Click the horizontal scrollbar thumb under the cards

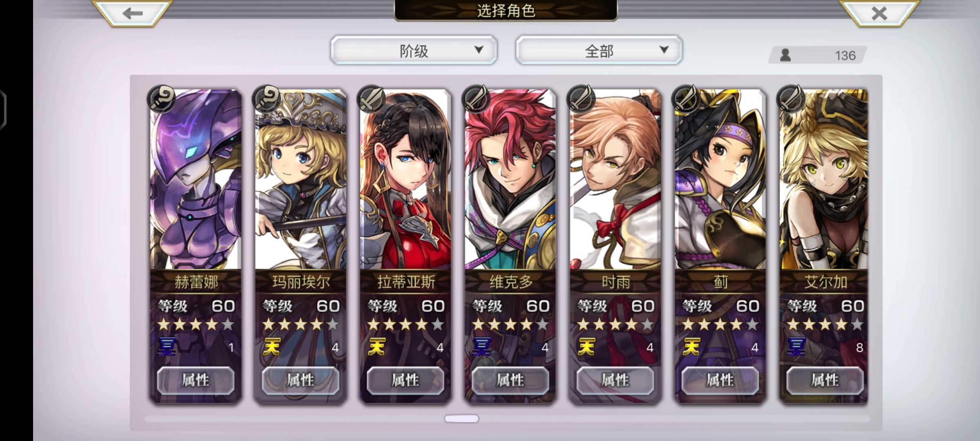(461, 419)
